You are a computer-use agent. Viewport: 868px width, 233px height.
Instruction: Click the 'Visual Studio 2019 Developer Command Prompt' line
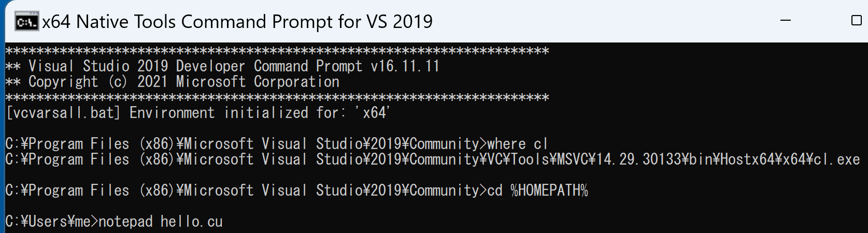pos(222,66)
